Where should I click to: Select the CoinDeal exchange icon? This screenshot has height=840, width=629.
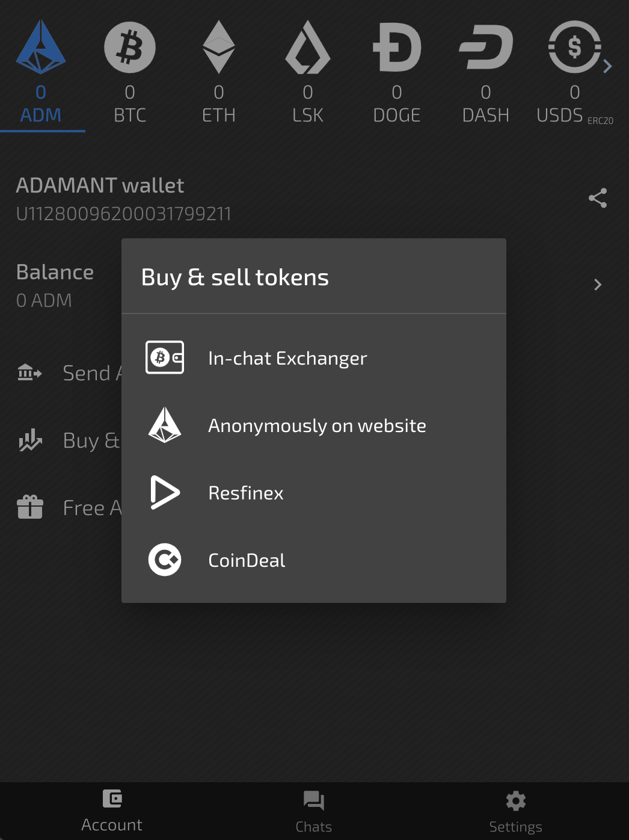164,560
